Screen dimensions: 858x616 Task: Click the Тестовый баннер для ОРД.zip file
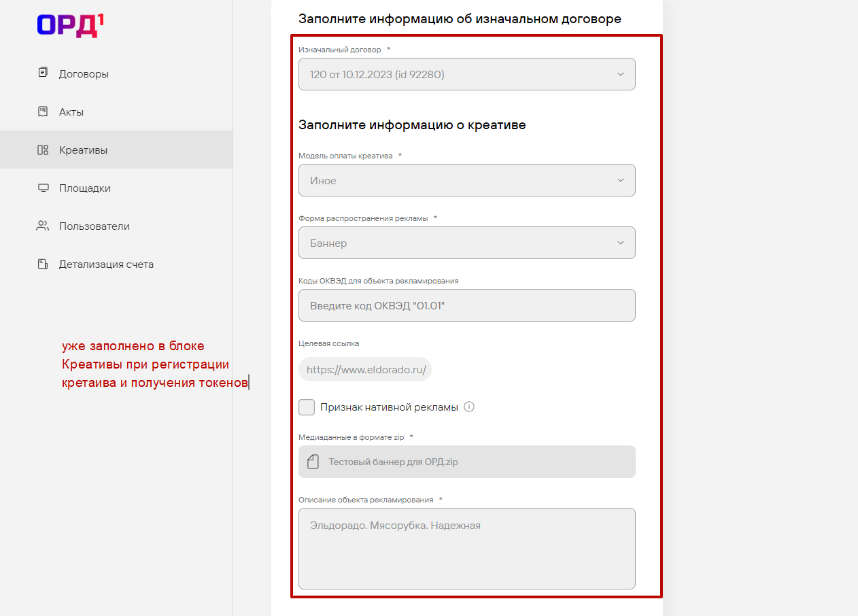click(x=393, y=462)
